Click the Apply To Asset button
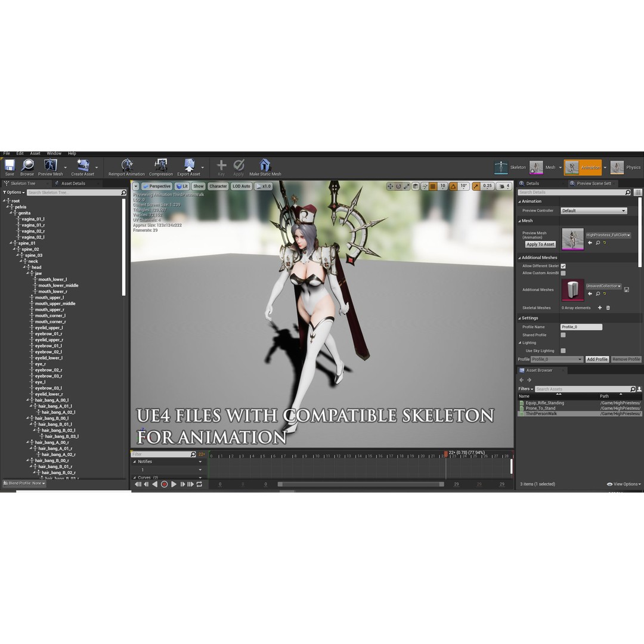This screenshot has height=644, width=644. point(540,244)
